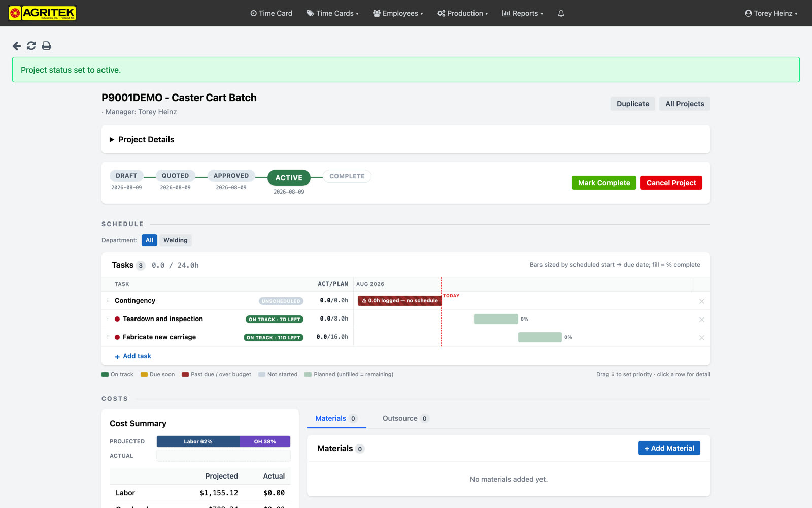
Task: Grab the drag handle for Contingency row
Action: coord(108,301)
